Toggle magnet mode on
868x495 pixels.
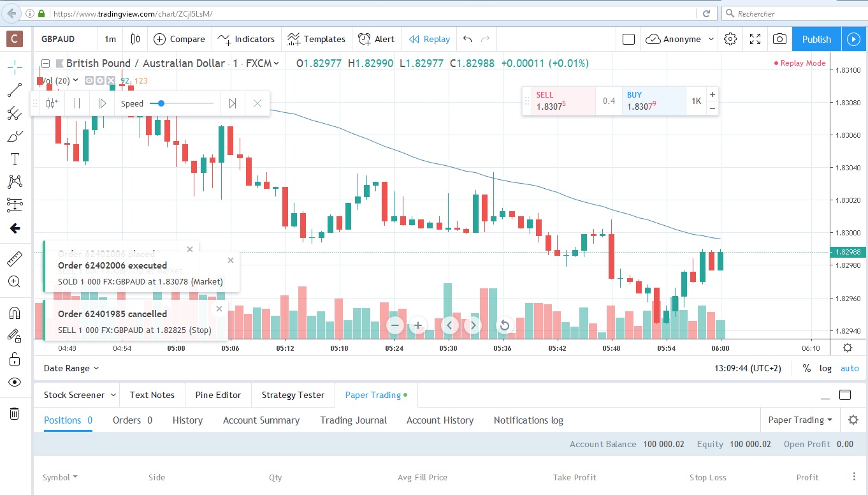pos(14,313)
